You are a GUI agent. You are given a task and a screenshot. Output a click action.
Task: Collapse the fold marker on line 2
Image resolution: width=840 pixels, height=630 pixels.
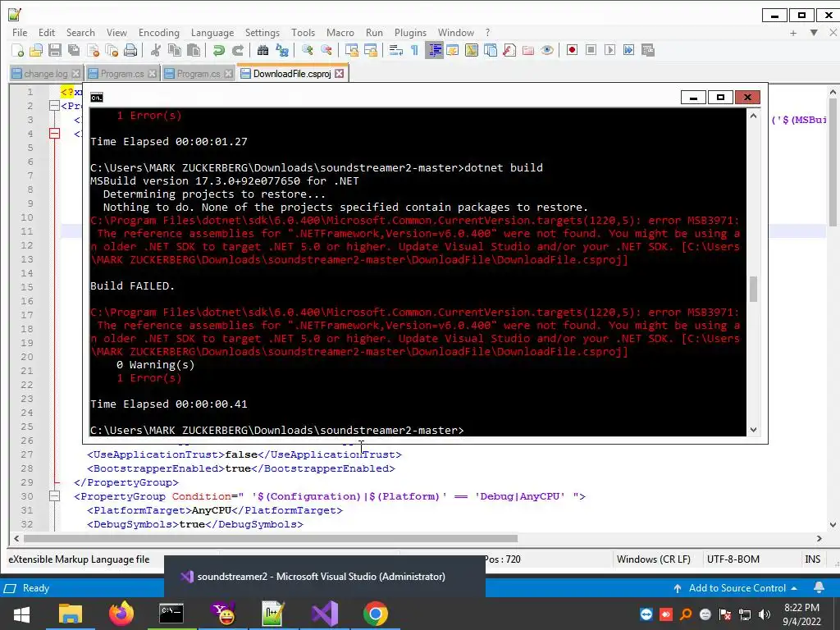coord(54,106)
